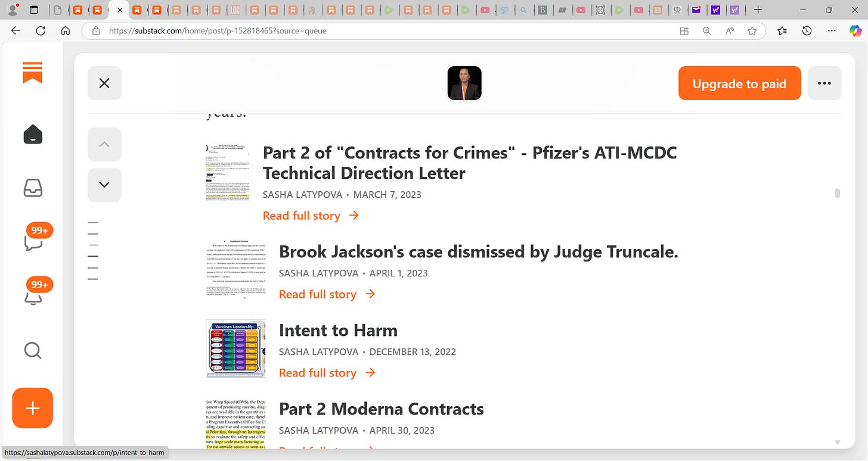Click the Zoom magnifier icon in the address bar
Image resolution: width=868 pixels, height=461 pixels.
click(x=706, y=31)
